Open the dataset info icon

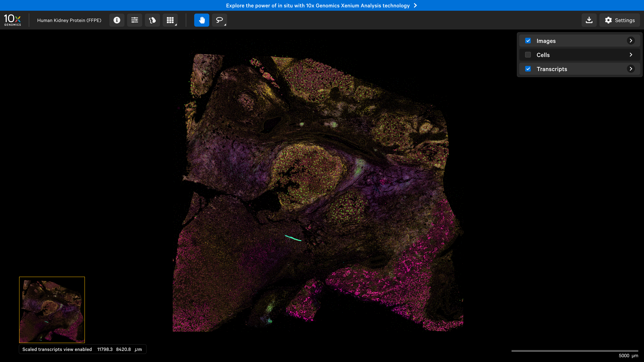click(117, 20)
